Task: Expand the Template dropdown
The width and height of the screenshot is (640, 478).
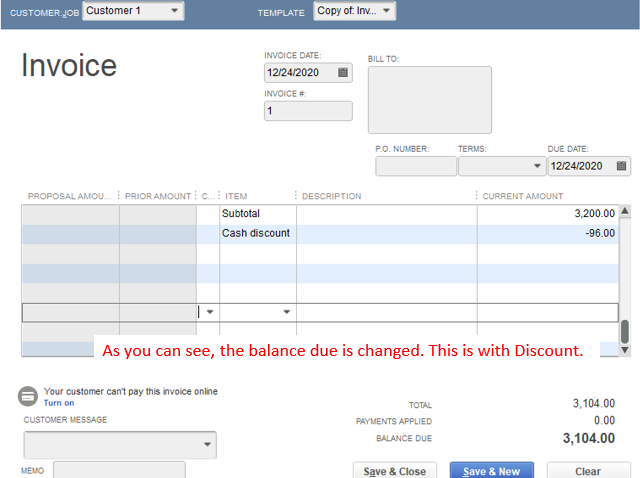Action: click(x=386, y=10)
